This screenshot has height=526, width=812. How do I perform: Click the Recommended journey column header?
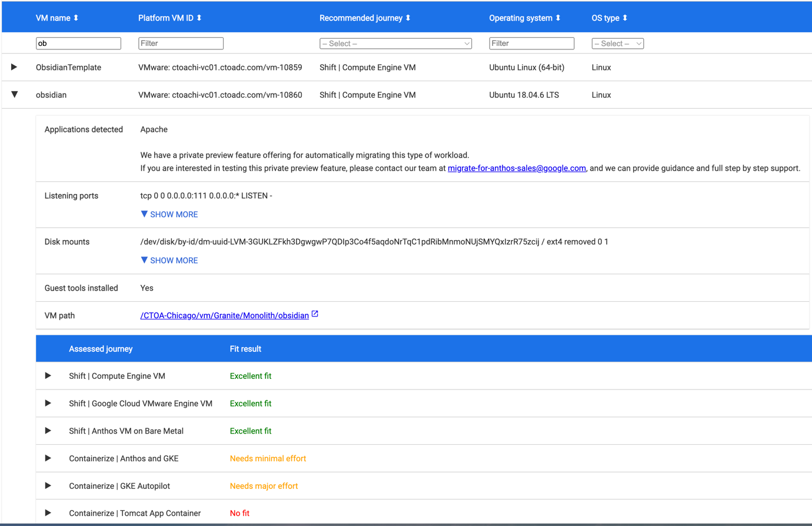[361, 18]
